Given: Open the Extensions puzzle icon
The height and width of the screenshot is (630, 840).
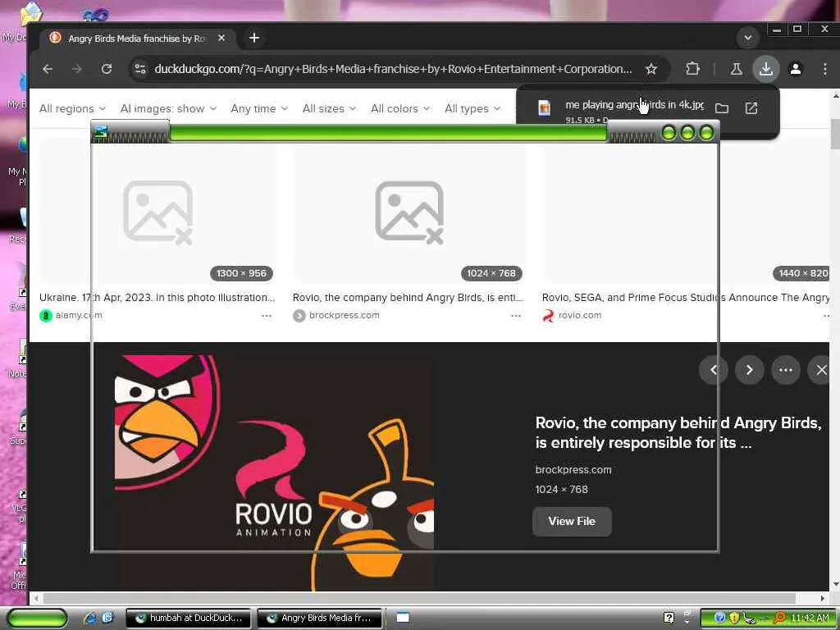Looking at the screenshot, I should pyautogui.click(x=692, y=69).
